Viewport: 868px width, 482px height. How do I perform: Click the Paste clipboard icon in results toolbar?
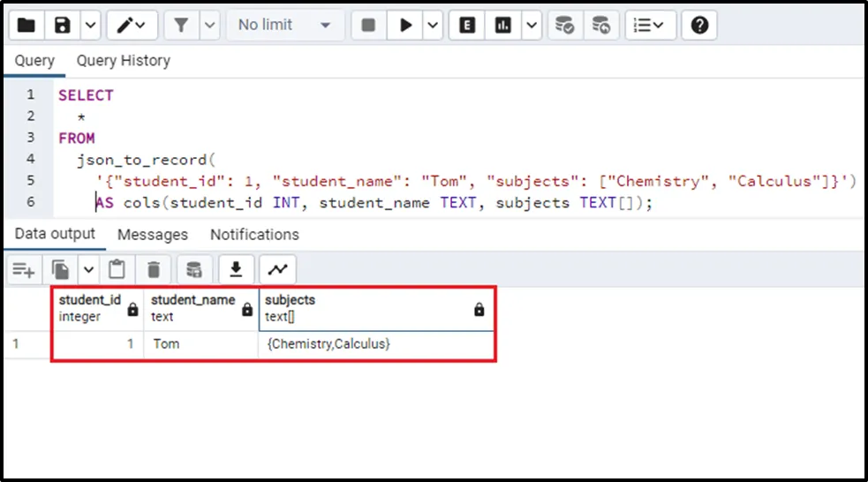pyautogui.click(x=117, y=269)
